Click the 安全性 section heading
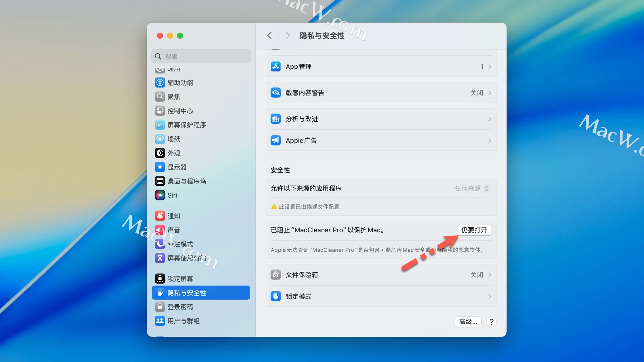 (280, 170)
